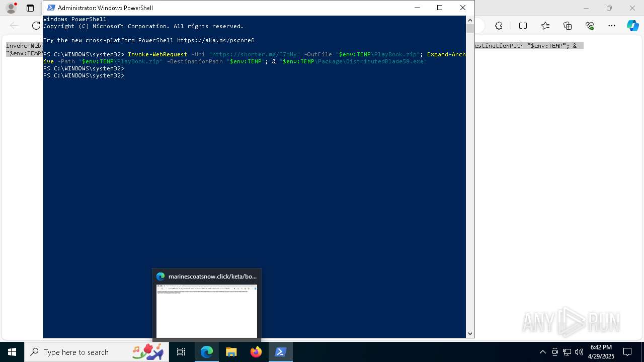
Task: Click the marinescoatsnow.click preview title
Action: pyautogui.click(x=212, y=276)
